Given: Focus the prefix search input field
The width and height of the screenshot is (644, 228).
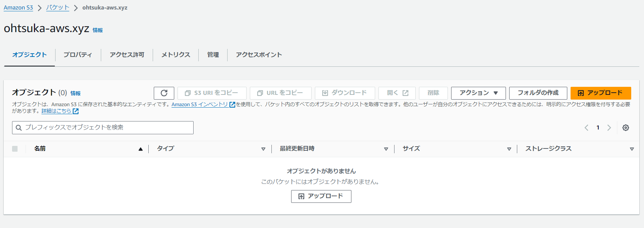Looking at the screenshot, I should point(103,128).
